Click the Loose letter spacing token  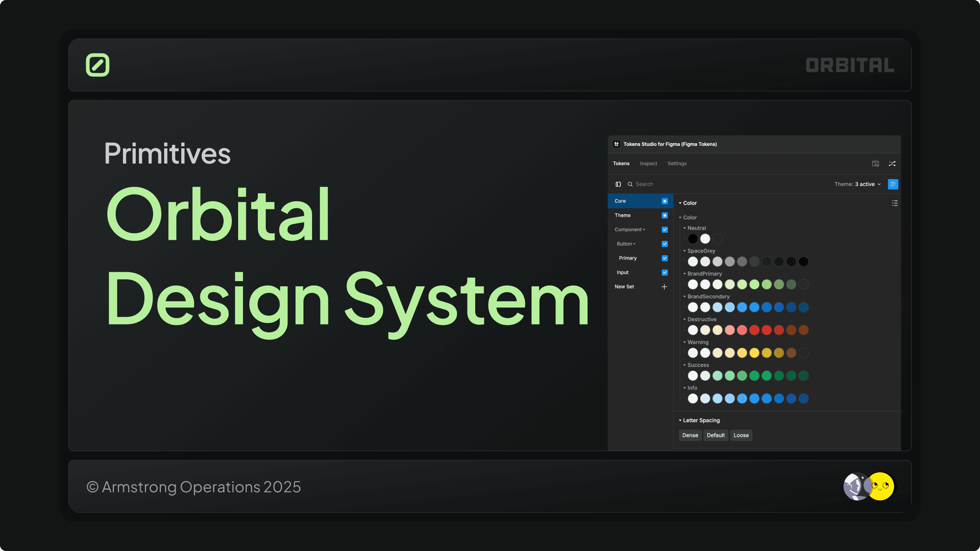[740, 435]
